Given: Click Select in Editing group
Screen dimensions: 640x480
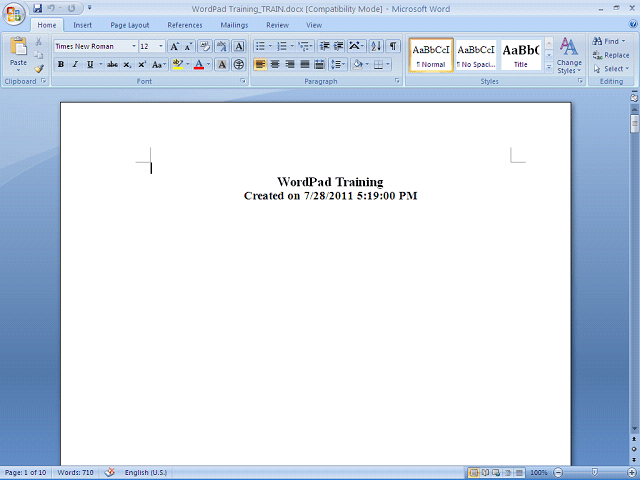Looking at the screenshot, I should pyautogui.click(x=611, y=69).
